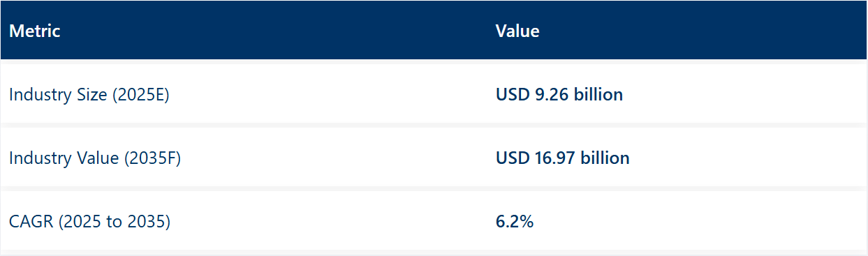The width and height of the screenshot is (868, 256).
Task: Select the Industry Size (2025E) label
Action: (89, 95)
